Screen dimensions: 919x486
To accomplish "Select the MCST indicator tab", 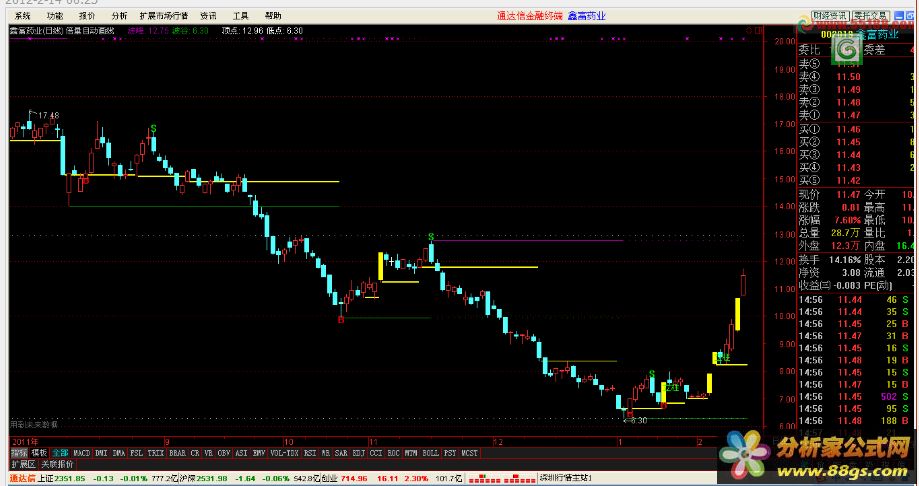I will (469, 453).
